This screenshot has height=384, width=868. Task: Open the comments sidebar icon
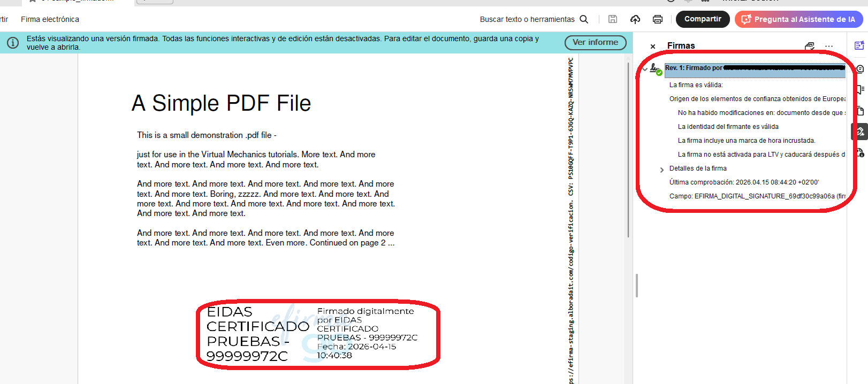(860, 68)
